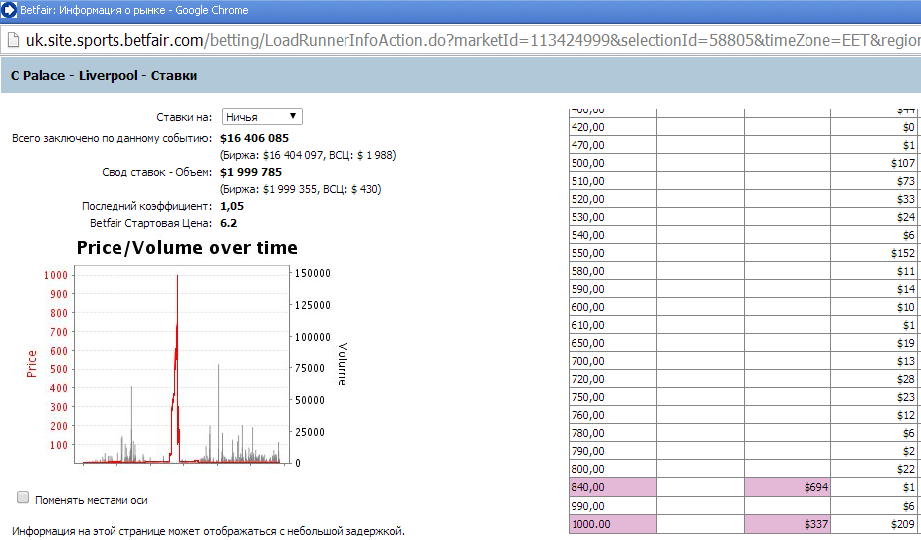The height and width of the screenshot is (540, 921).
Task: Click the $694 amount cell
Action: 787,487
